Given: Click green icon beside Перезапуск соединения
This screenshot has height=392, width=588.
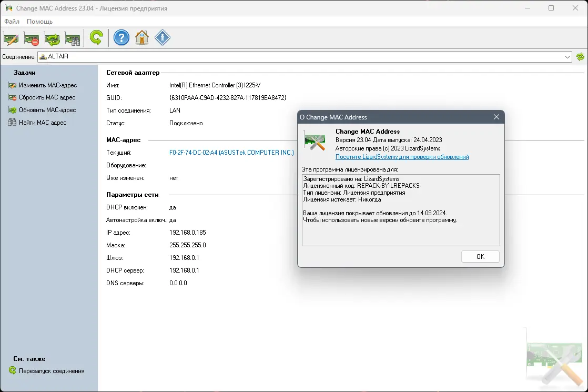Looking at the screenshot, I should click(x=13, y=370).
